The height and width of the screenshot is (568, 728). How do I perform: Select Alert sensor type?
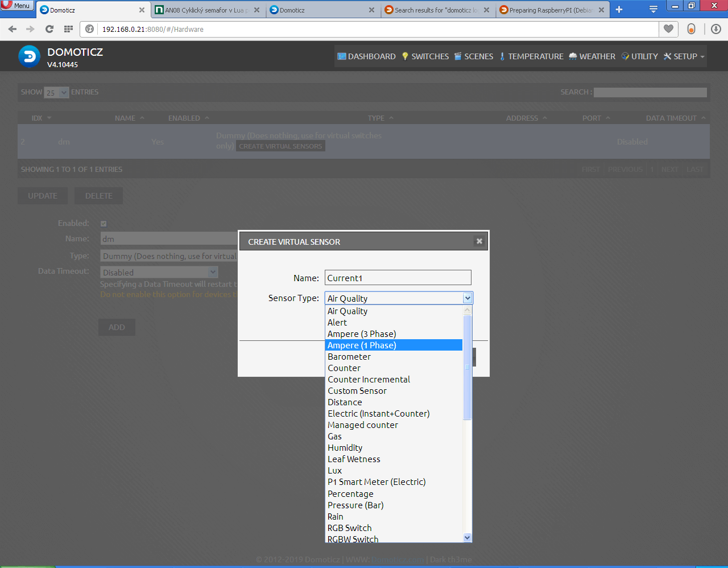(394, 323)
